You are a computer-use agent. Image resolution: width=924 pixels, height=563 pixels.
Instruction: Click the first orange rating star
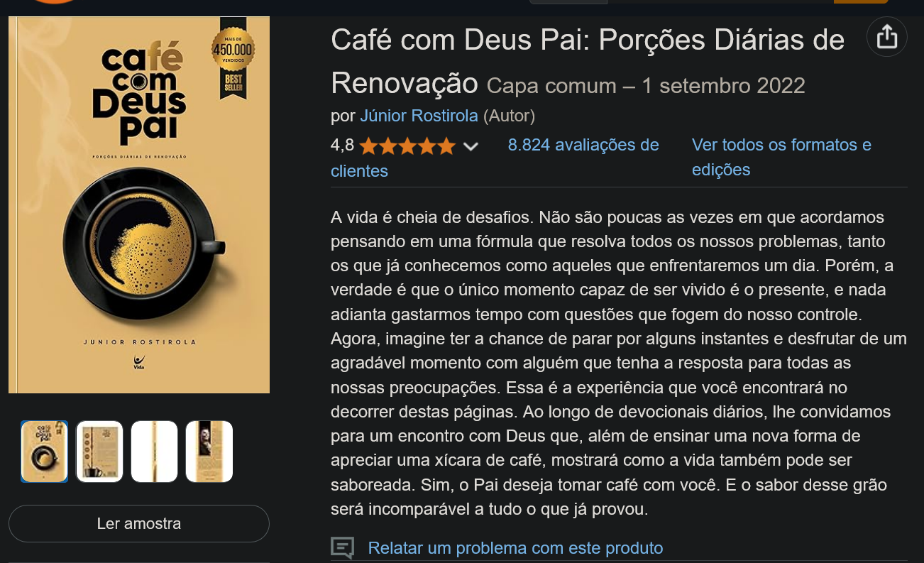tap(368, 147)
